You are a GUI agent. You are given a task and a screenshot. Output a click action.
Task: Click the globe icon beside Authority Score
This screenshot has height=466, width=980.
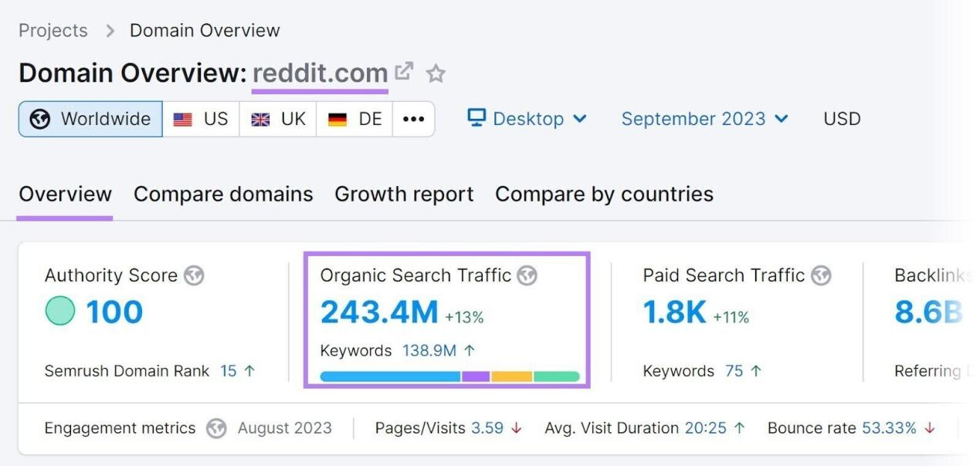pos(195,275)
